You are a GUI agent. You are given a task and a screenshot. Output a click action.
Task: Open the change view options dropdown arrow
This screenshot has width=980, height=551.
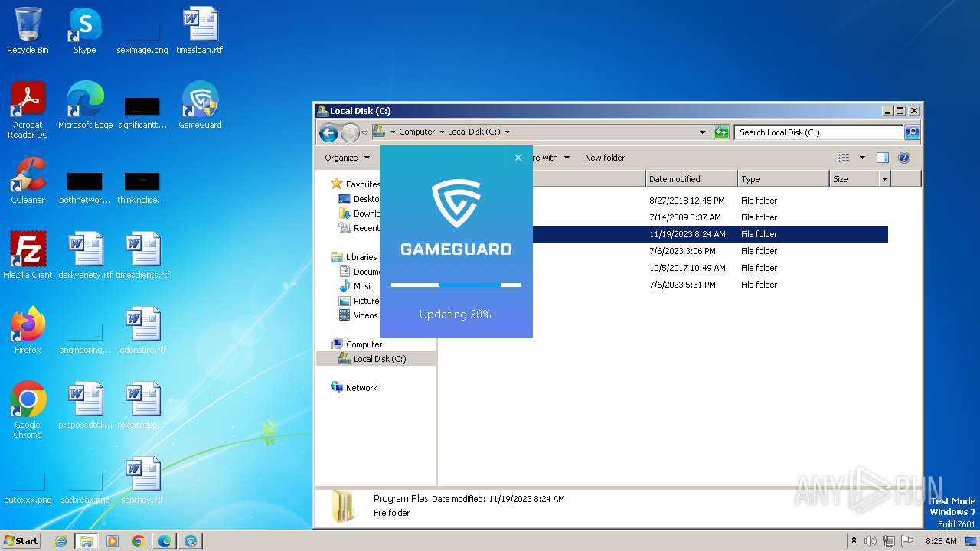pos(862,158)
